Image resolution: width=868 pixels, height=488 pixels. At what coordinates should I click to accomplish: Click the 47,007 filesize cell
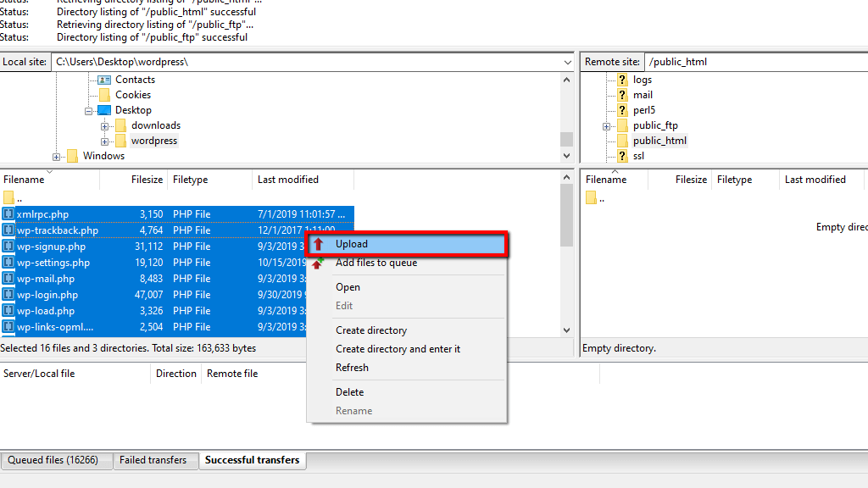point(148,294)
